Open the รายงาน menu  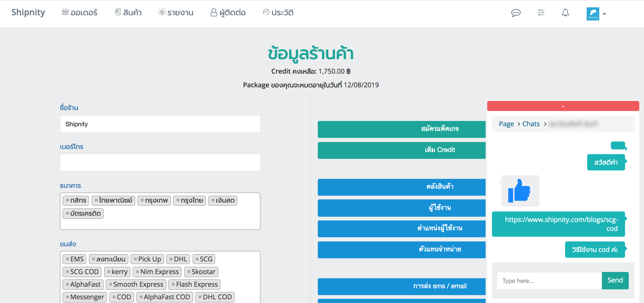click(x=176, y=12)
